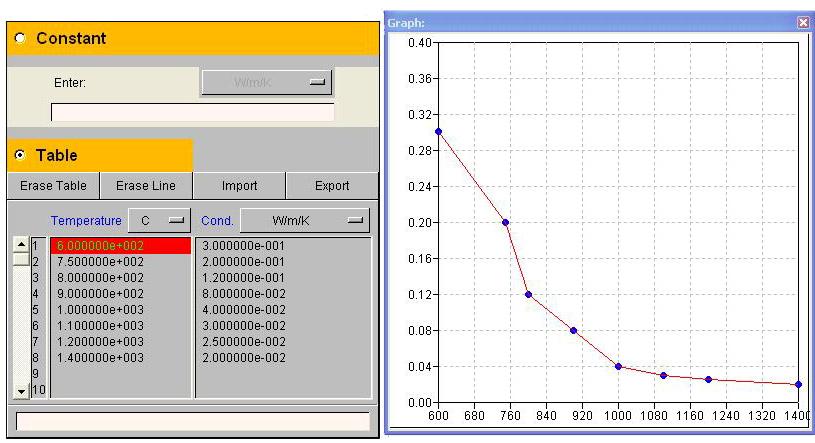Image resolution: width=815 pixels, height=443 pixels.
Task: Select conductivity cell 8.000000e-002
Action: point(284,294)
